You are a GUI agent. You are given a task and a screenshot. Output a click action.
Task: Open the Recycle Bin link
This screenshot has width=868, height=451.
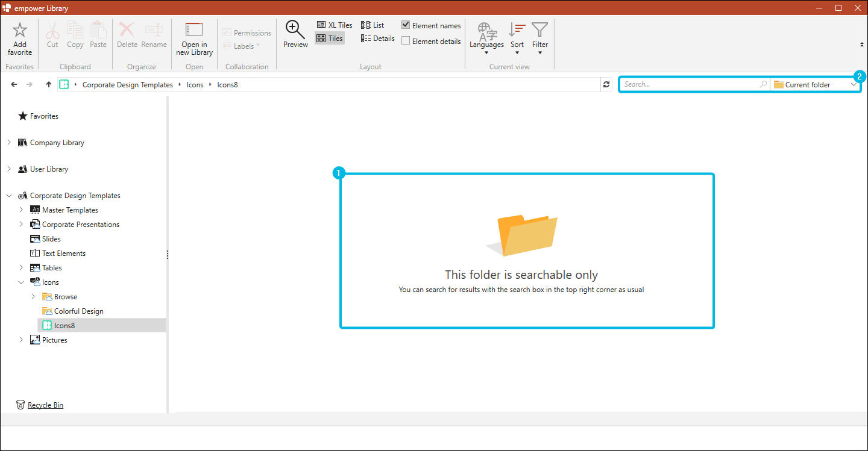pyautogui.click(x=45, y=405)
